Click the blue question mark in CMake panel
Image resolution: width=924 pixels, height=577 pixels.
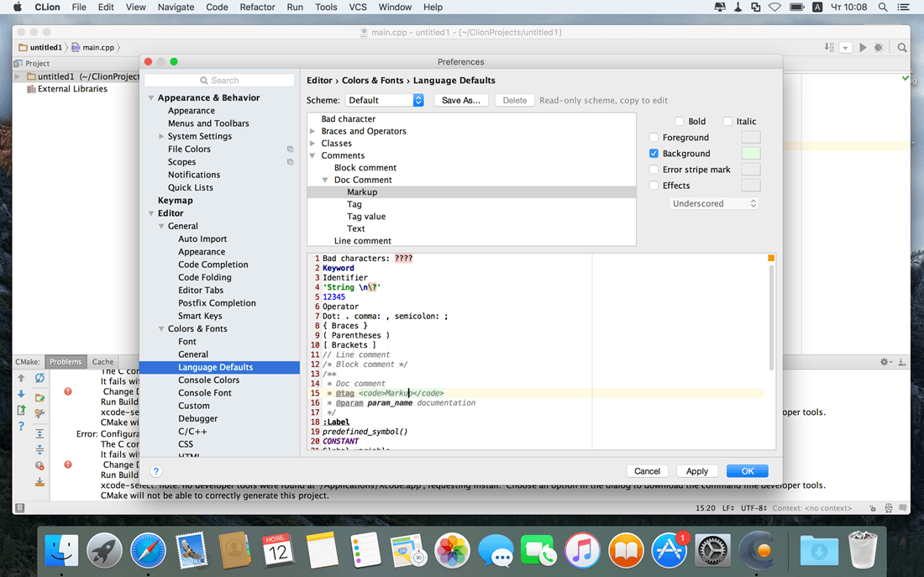click(x=21, y=426)
